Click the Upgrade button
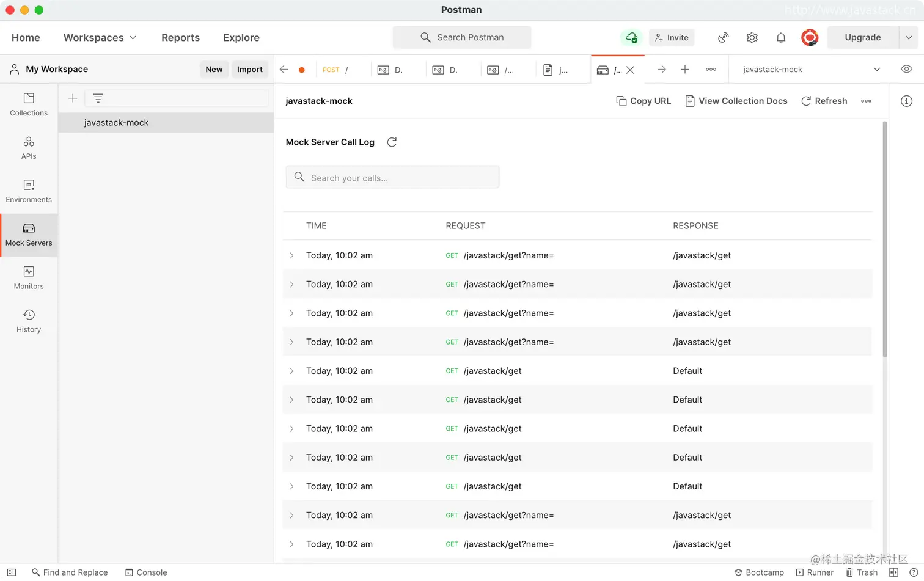 click(863, 37)
